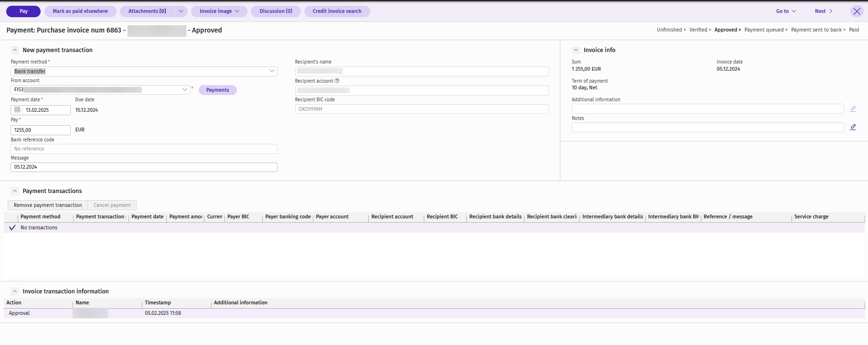Collapse New payment transaction section
Viewport: 868px width, 345px height.
15,50
